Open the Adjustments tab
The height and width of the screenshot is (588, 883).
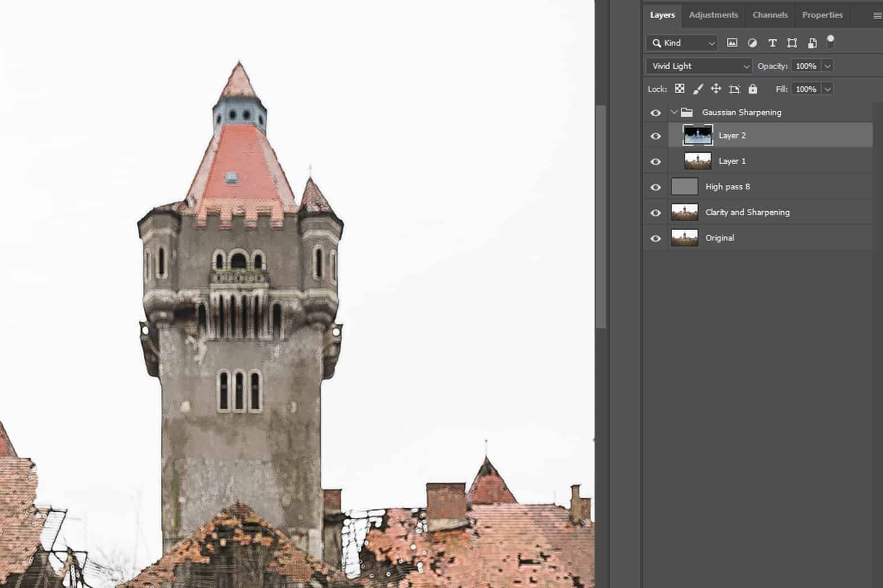click(x=713, y=15)
